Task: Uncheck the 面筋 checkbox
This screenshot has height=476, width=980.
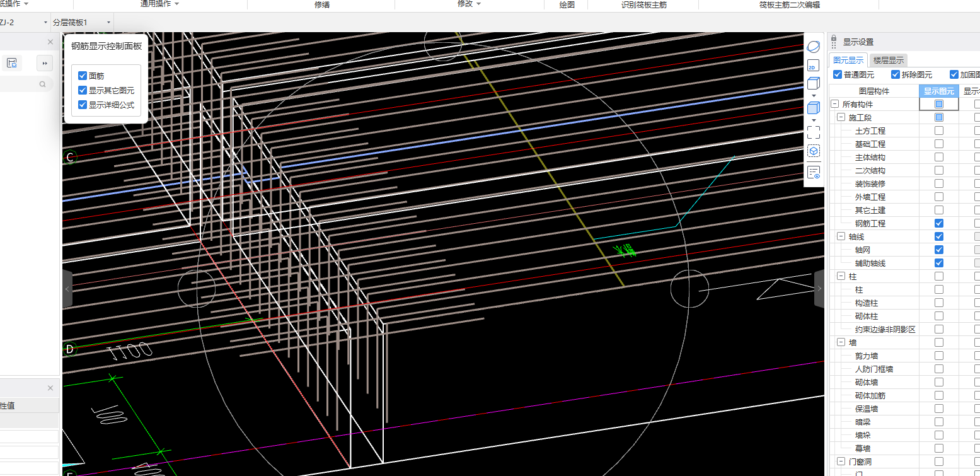Action: coord(82,76)
